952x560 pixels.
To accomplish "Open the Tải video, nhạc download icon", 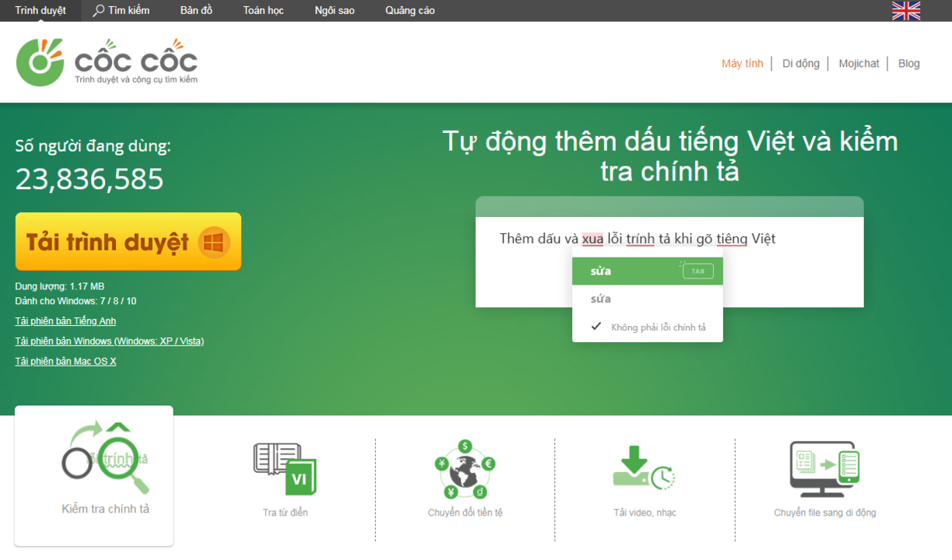I will click(x=643, y=469).
